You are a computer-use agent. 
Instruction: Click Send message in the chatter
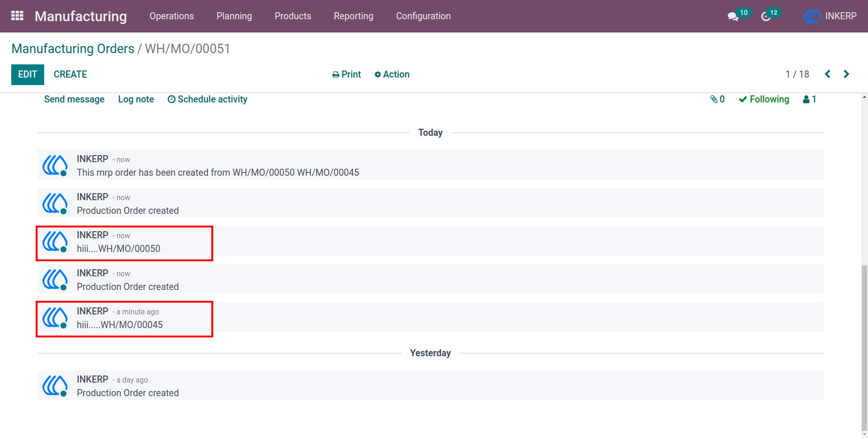[x=74, y=99]
